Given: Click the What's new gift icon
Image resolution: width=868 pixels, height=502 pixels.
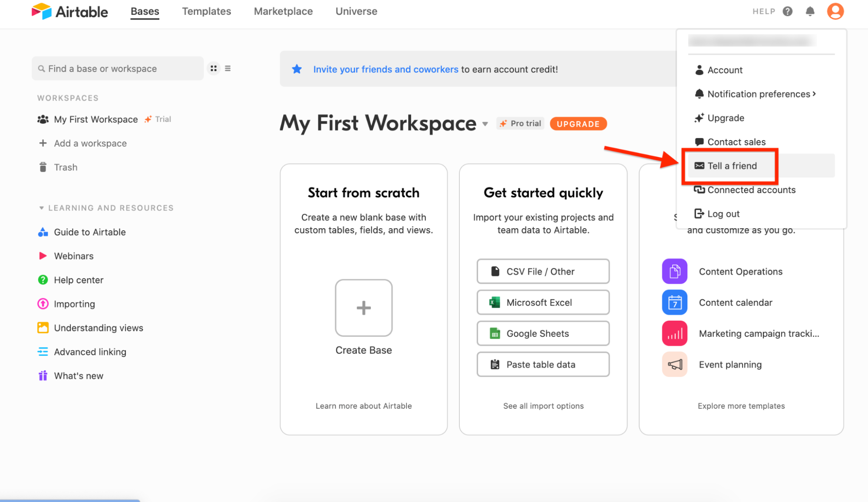Looking at the screenshot, I should (43, 375).
